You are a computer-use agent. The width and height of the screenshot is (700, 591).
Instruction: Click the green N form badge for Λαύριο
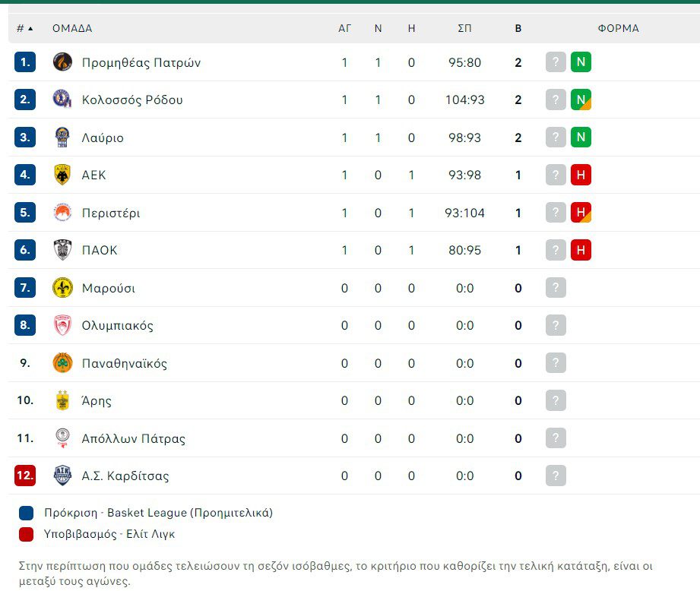581,137
